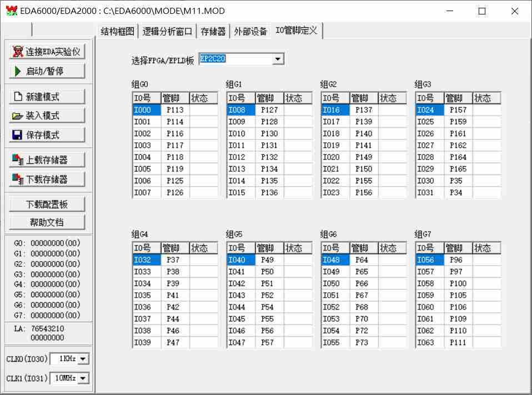Open the CLK1(IO31) frequency dropdown
The width and height of the screenshot is (532, 395).
(83, 378)
